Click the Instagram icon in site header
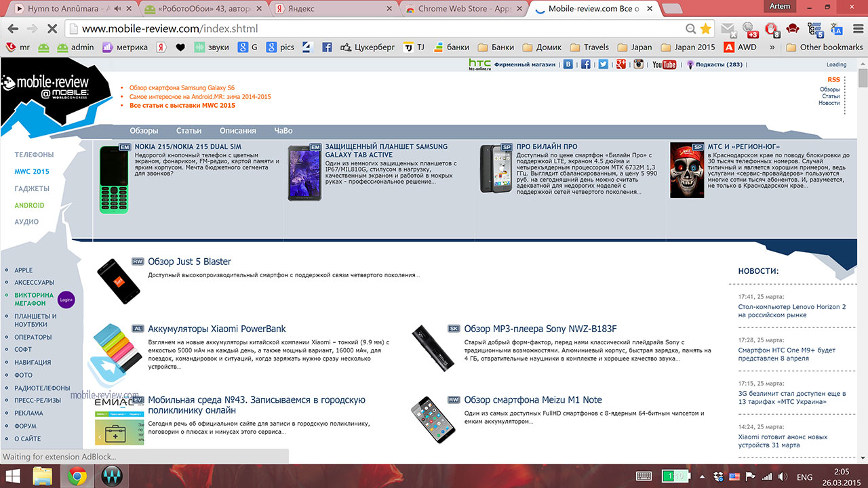The width and height of the screenshot is (868, 488). click(638, 64)
